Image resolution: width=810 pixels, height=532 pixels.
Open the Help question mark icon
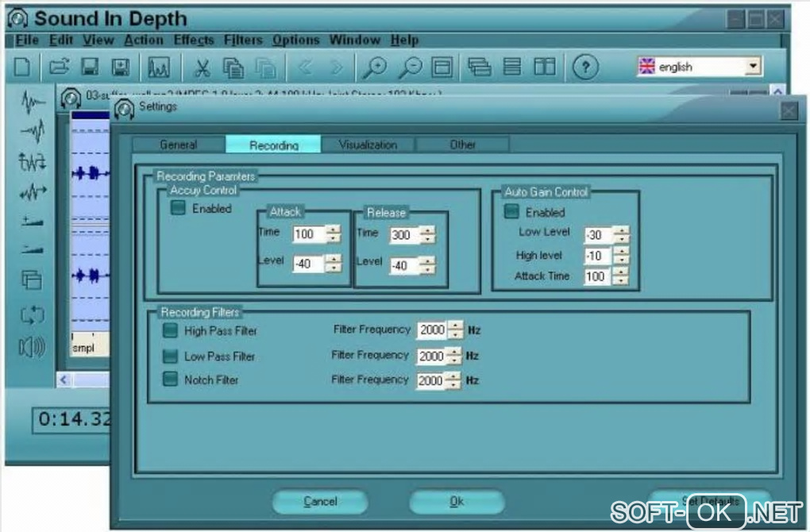point(585,67)
